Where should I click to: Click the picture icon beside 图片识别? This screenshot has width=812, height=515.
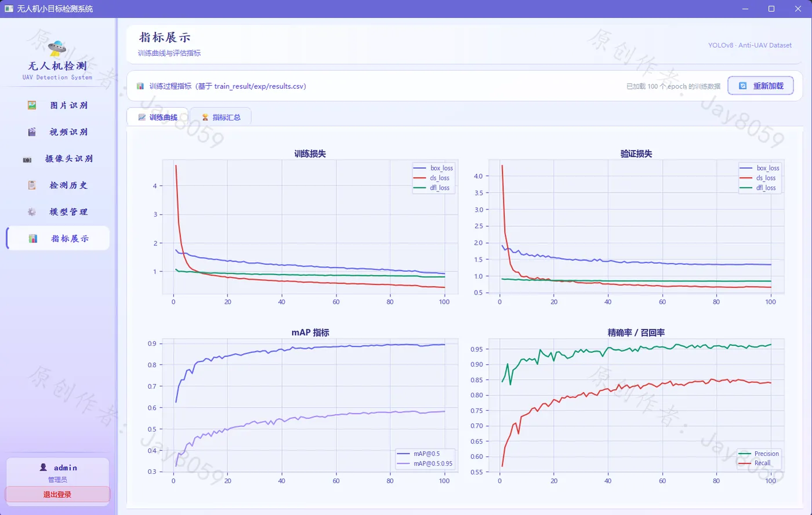pos(32,105)
